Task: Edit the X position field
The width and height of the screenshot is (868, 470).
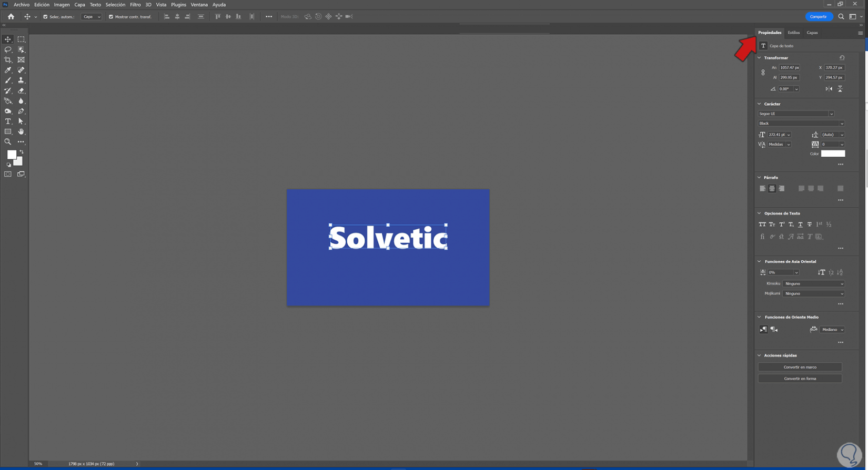Action: 834,68
